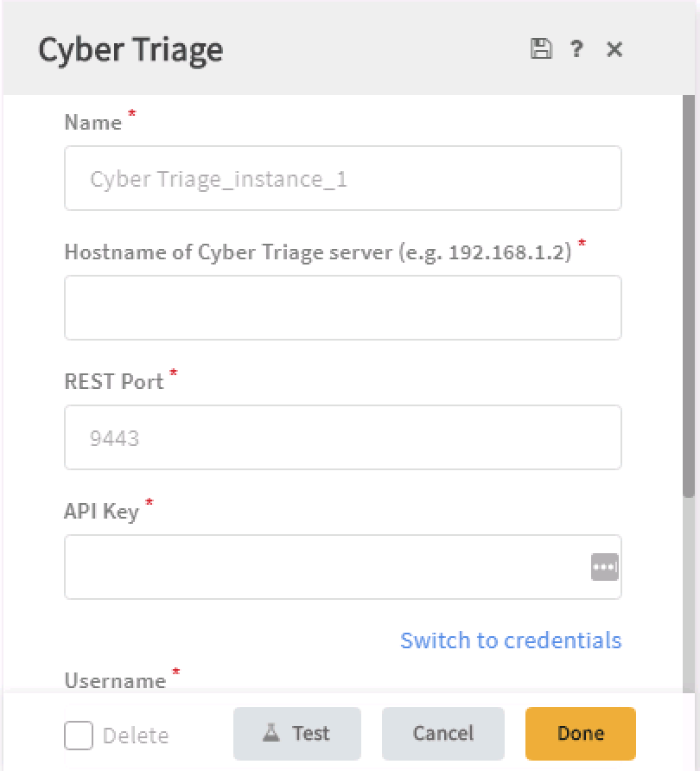This screenshot has width=700, height=771.
Task: Click the flask icon on Test button
Action: [x=270, y=733]
